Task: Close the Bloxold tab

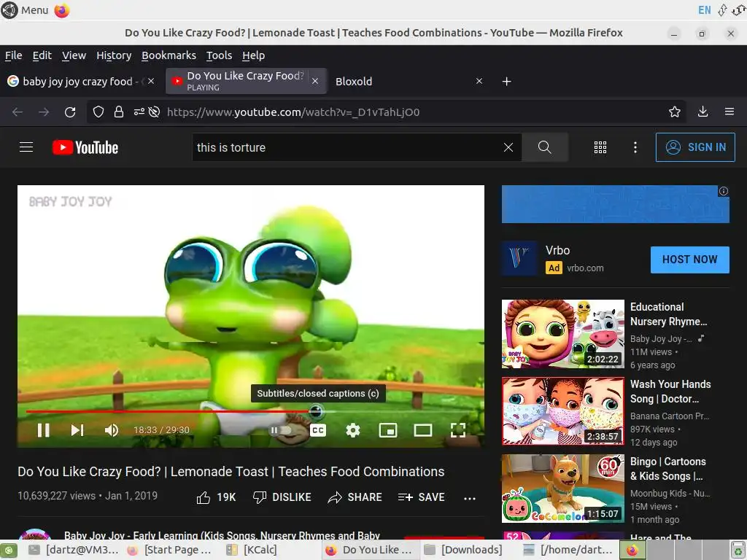Action: click(479, 82)
